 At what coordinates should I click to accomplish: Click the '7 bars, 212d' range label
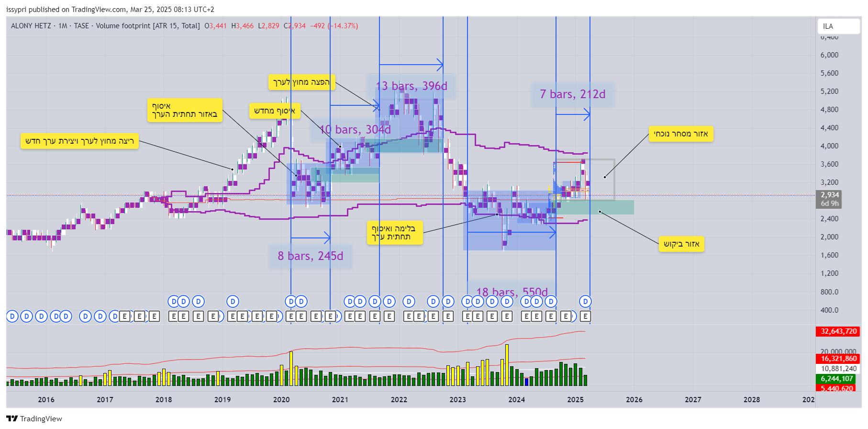coord(573,94)
